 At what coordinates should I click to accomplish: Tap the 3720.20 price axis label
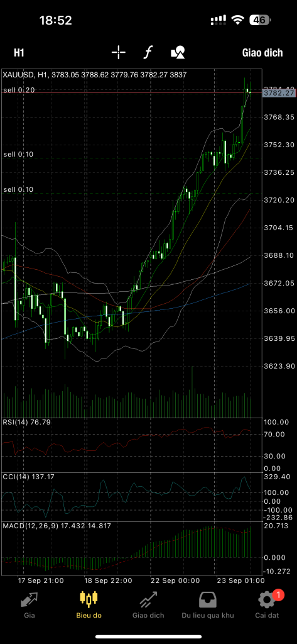coord(279,200)
